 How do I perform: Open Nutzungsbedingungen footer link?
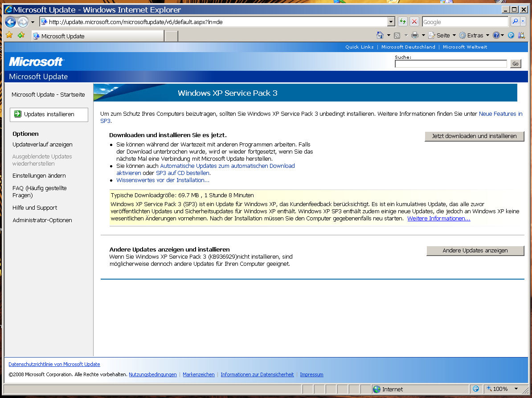(153, 374)
